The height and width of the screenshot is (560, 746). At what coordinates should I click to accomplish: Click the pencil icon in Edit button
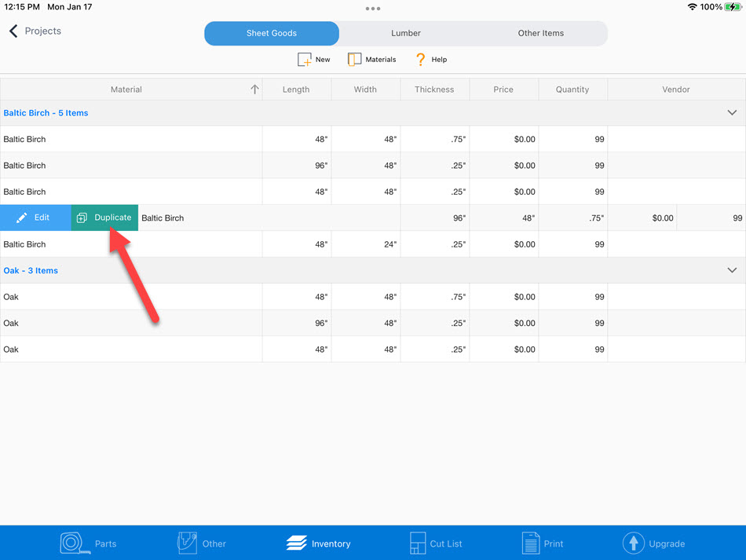point(21,218)
